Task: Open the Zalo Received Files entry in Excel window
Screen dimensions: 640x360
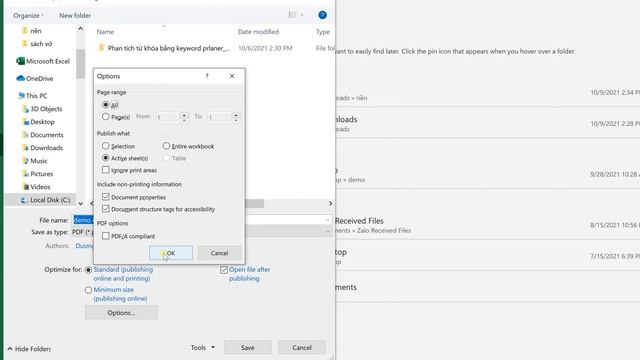Action: pyautogui.click(x=488, y=225)
